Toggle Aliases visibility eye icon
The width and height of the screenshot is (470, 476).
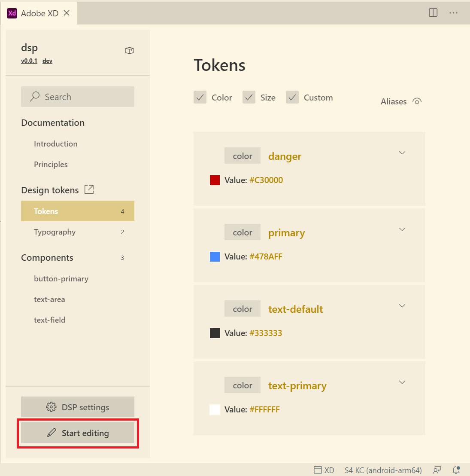click(x=417, y=101)
